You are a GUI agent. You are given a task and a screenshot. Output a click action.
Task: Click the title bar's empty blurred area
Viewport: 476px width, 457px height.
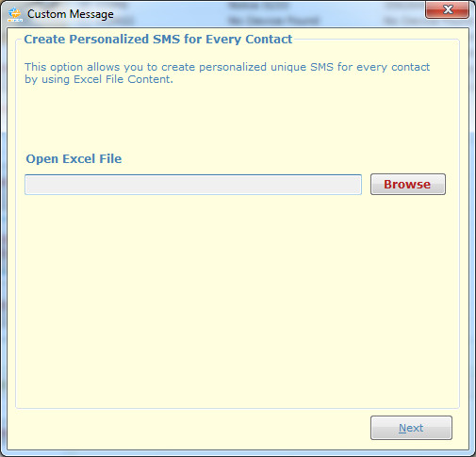267,14
